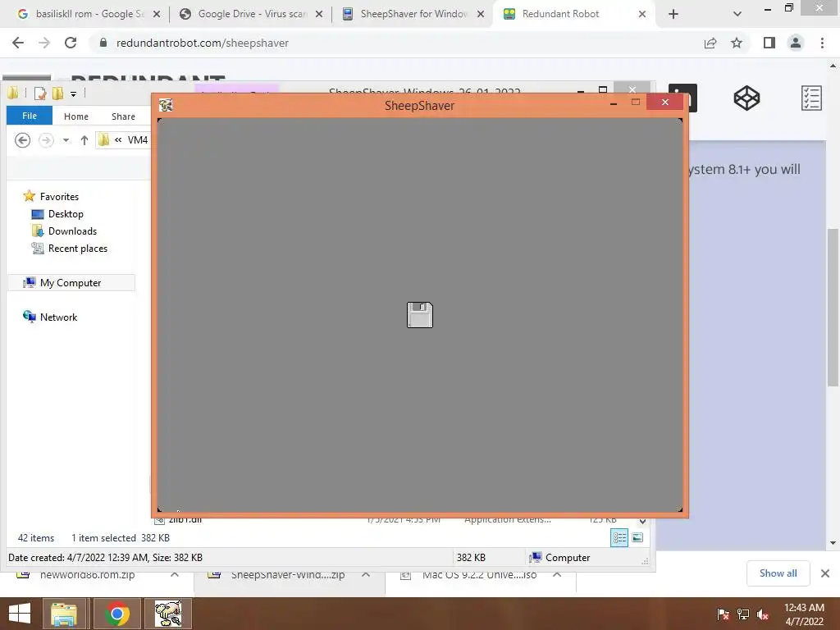Viewport: 840px width, 630px height.
Task: Open Mac OS 9.2.2 iso download options chevron
Action: (x=557, y=574)
